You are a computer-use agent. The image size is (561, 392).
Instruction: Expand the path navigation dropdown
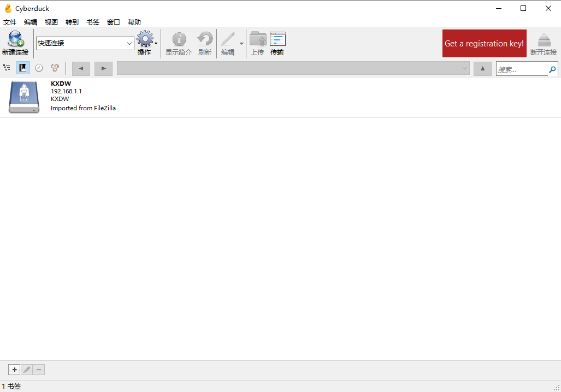pyautogui.click(x=464, y=68)
